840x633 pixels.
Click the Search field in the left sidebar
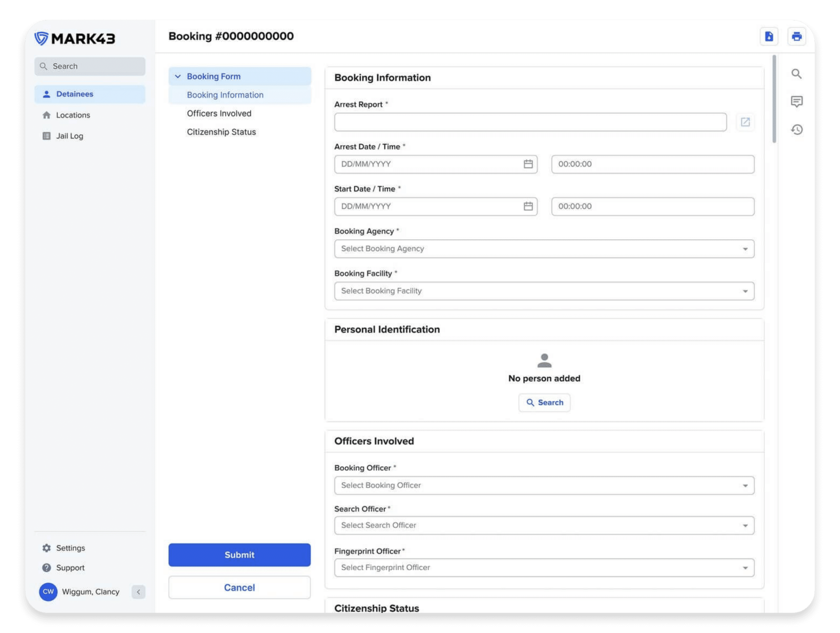(x=90, y=66)
